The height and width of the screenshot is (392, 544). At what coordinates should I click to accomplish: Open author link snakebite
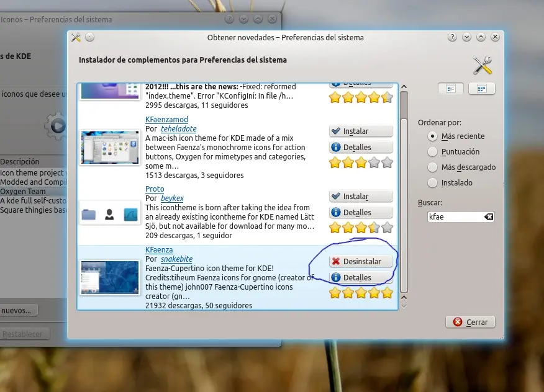[176, 259]
